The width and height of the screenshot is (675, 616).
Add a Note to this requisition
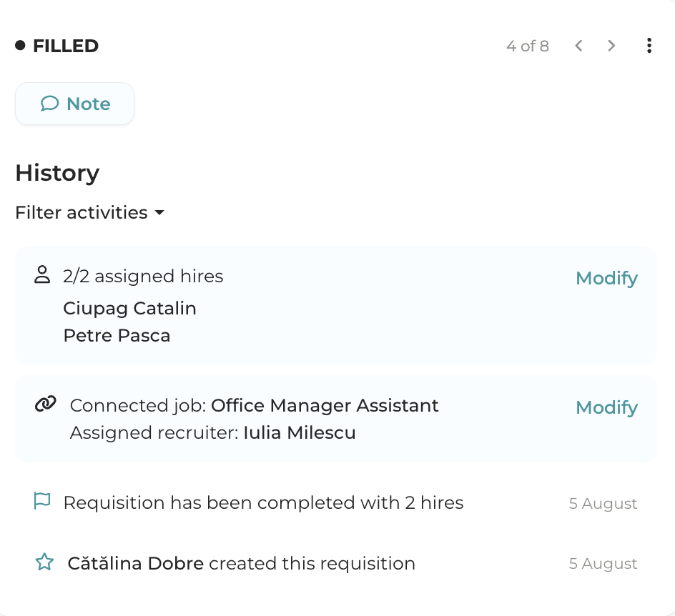[x=74, y=104]
